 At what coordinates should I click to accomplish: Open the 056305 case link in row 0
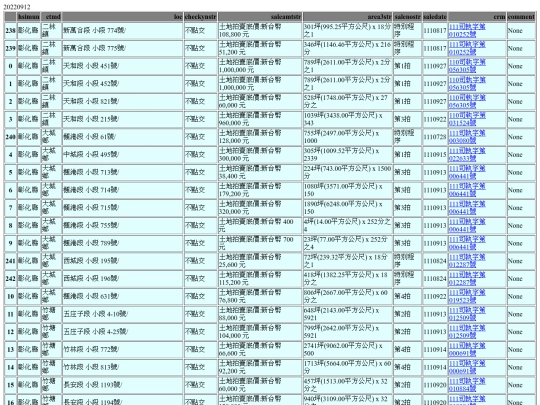(467, 66)
